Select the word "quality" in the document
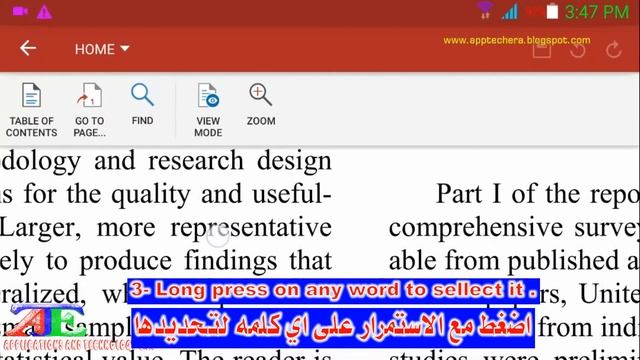Viewport: 640px width, 360px height. coord(151,195)
